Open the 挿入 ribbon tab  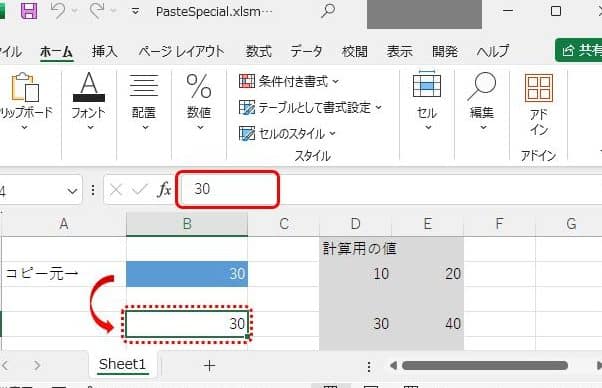(104, 51)
